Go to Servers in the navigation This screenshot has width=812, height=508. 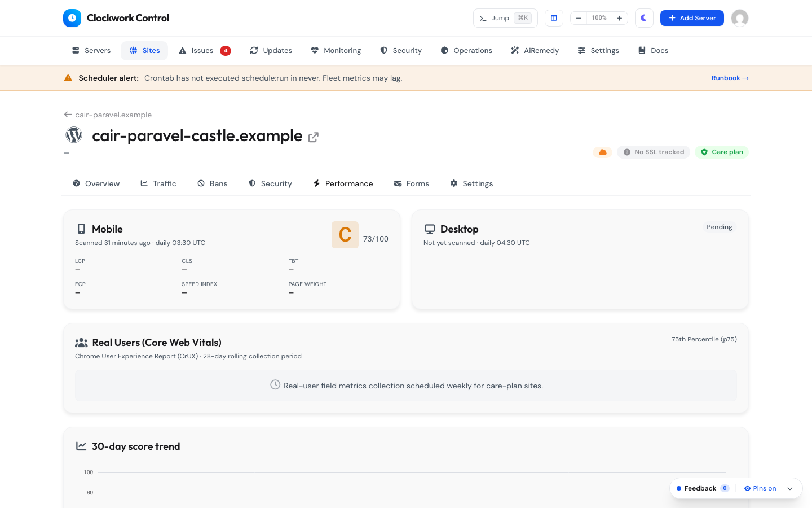(x=91, y=51)
